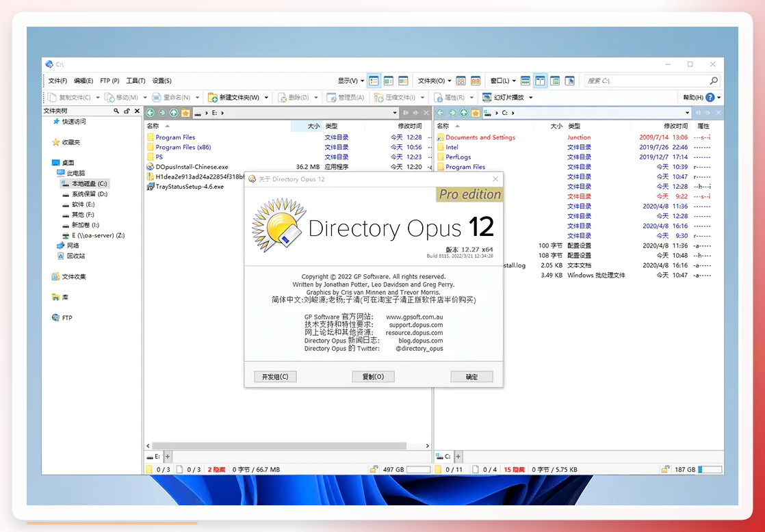Go back in the E: pane
This screenshot has height=532, width=765.
[151, 113]
